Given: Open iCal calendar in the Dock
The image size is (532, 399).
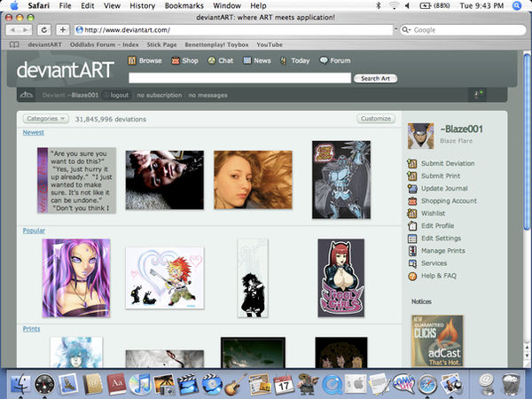Looking at the screenshot, I should tap(284, 385).
